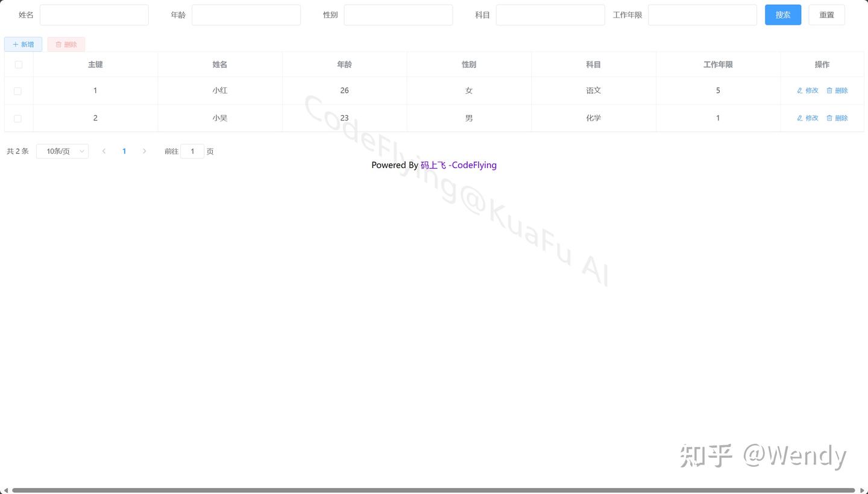
Task: Check the row checkbox for 小吴
Action: point(18,118)
